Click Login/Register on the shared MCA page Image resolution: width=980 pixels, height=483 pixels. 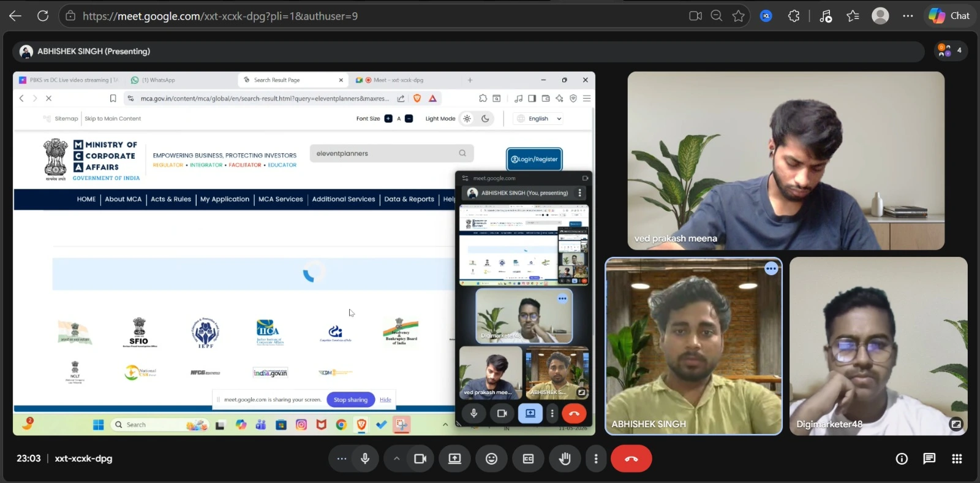pyautogui.click(x=534, y=159)
